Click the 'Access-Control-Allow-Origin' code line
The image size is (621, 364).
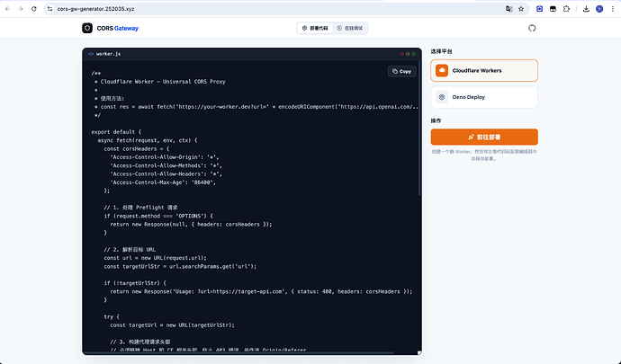(x=165, y=157)
